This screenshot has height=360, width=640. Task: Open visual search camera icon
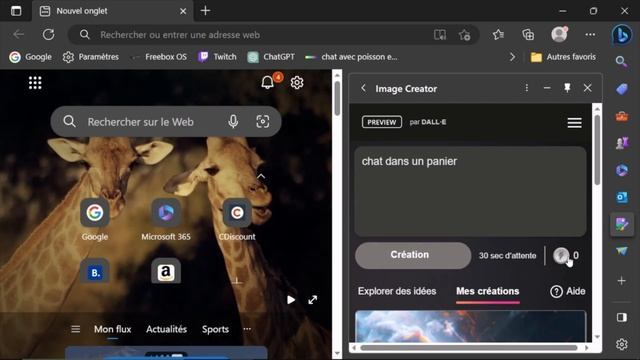pyautogui.click(x=262, y=121)
